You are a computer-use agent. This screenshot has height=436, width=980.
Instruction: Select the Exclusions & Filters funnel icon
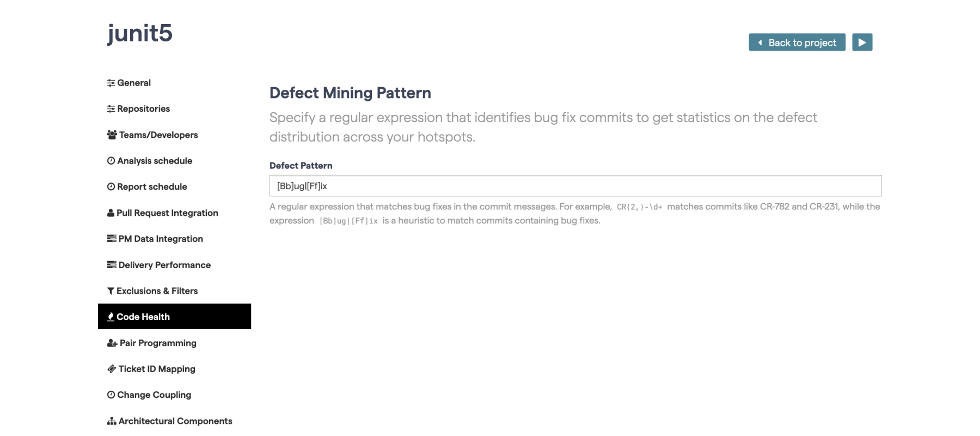[x=111, y=290]
